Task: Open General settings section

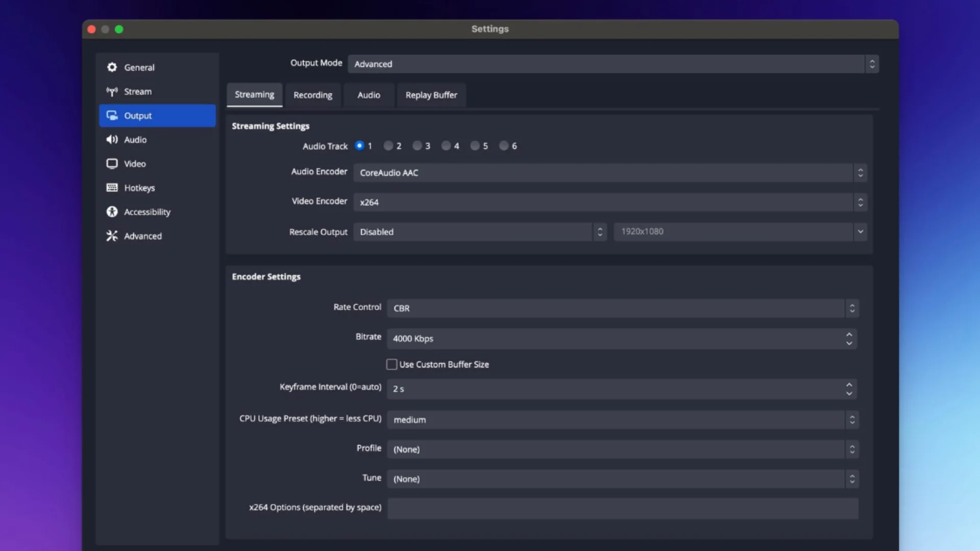Action: click(x=157, y=67)
